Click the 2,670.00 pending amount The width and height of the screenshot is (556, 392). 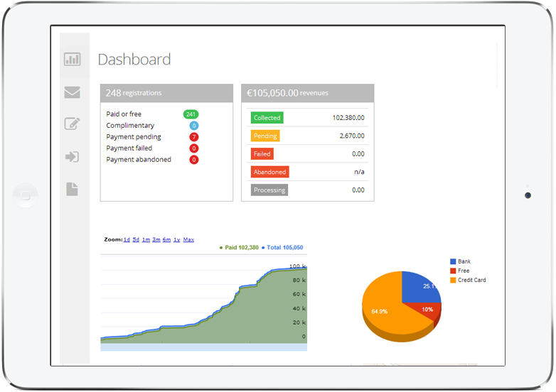(352, 136)
